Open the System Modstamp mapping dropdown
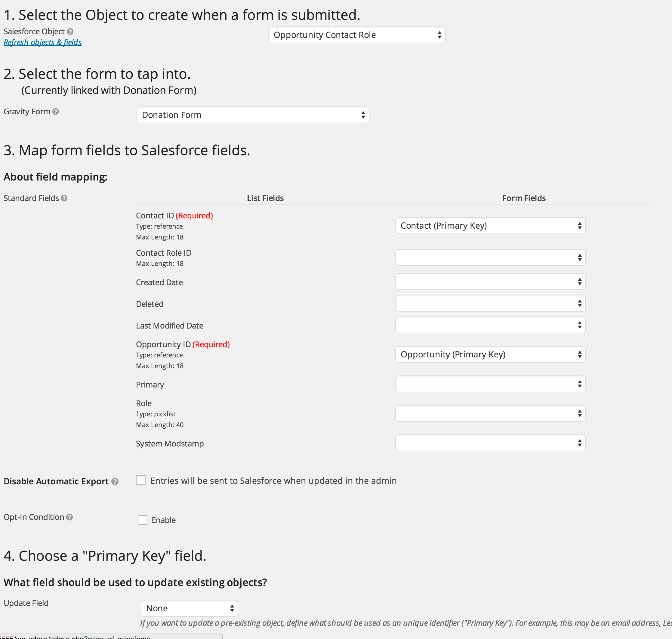672x639 pixels. 490,443
